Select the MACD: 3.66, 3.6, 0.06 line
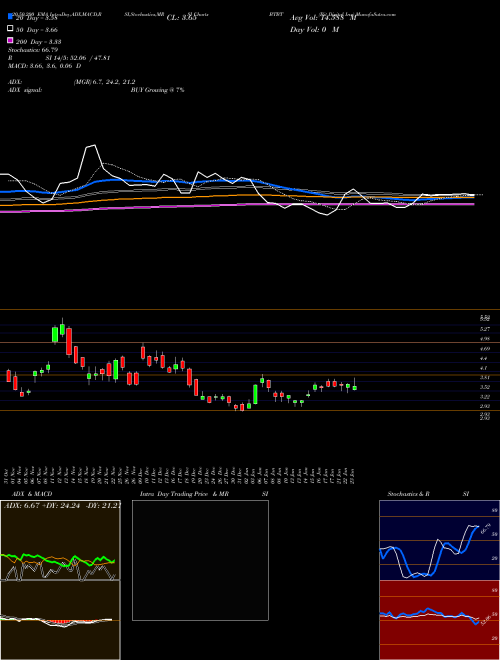Viewport: 500px width, 660px height. pos(45,66)
